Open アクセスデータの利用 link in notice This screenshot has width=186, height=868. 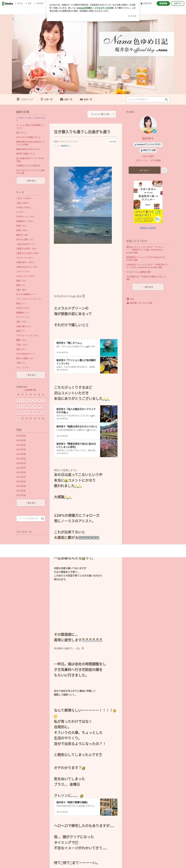[x=104, y=8]
